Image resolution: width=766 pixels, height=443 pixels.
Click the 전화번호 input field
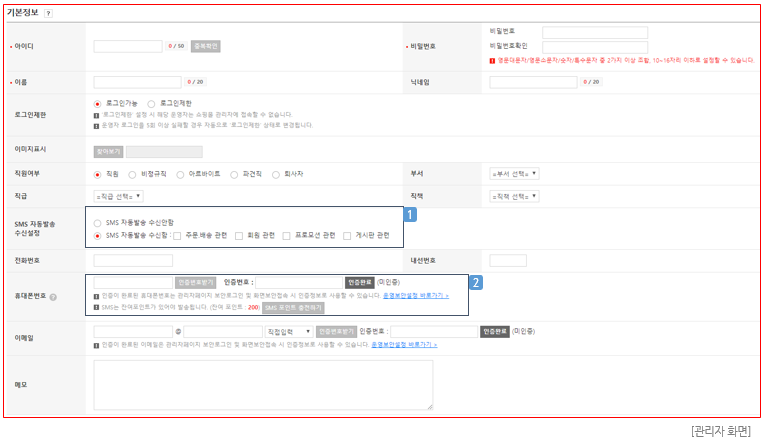click(133, 260)
